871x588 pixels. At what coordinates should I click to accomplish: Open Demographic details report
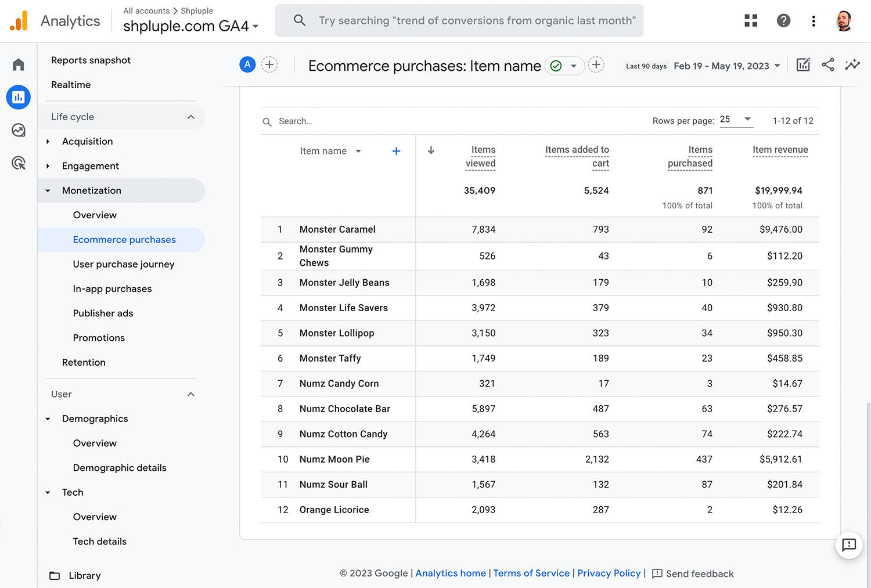point(120,468)
